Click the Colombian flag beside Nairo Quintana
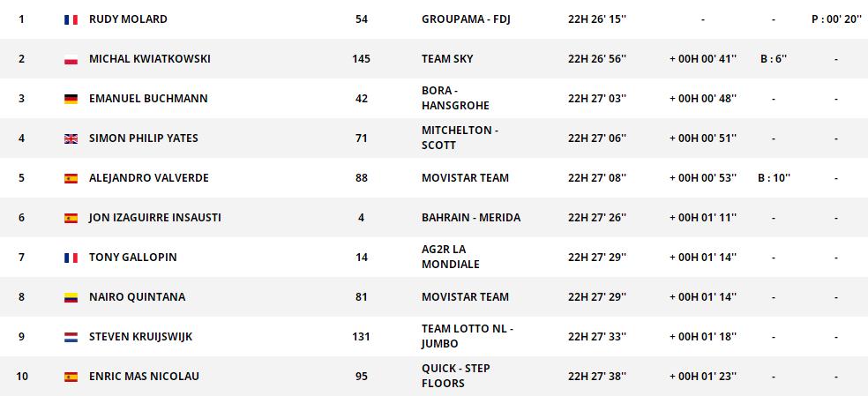Viewport: 868px width, 396px height. (71, 297)
